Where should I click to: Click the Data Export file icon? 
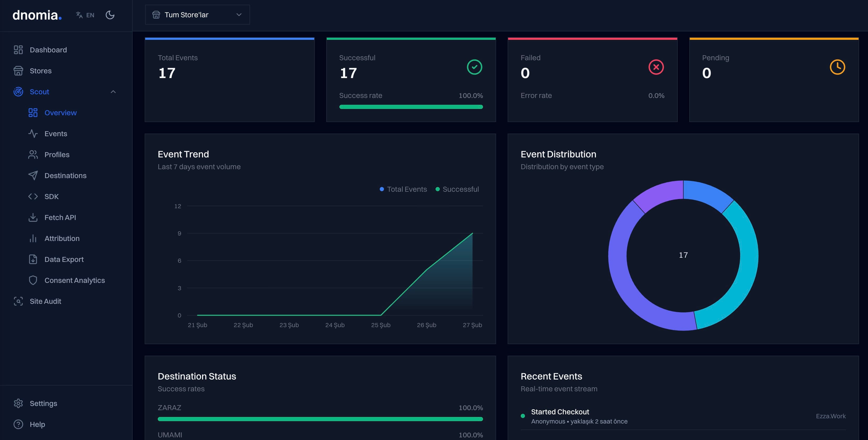(33, 259)
